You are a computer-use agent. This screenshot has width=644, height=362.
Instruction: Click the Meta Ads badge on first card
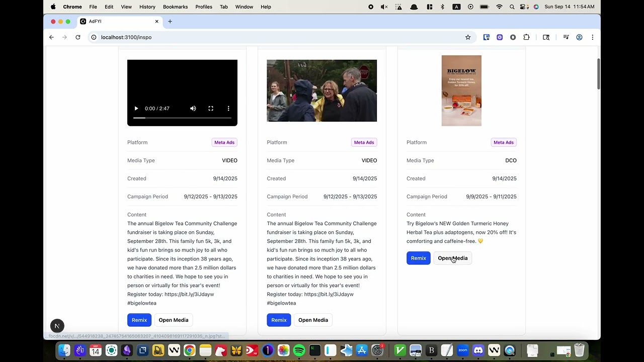coord(224,142)
